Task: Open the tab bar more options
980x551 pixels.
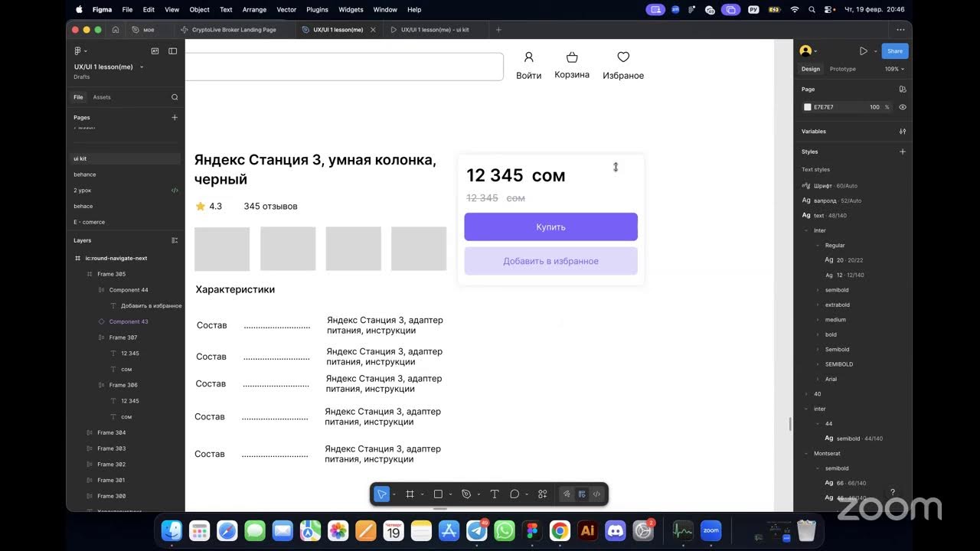Action: [x=900, y=30]
